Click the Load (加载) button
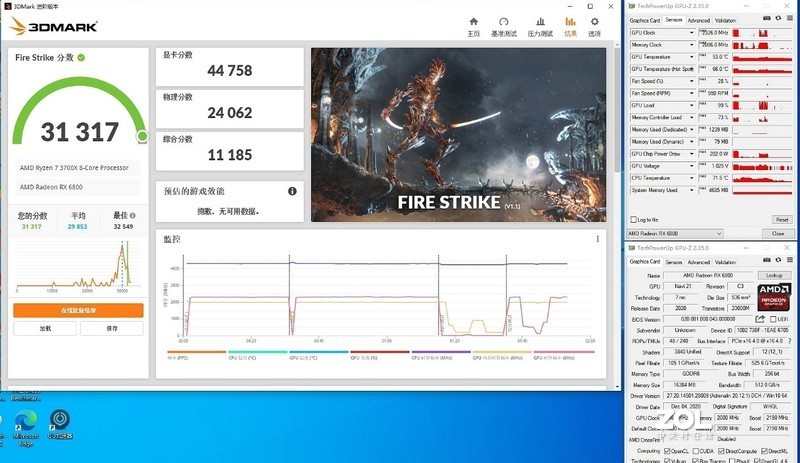 [45, 328]
